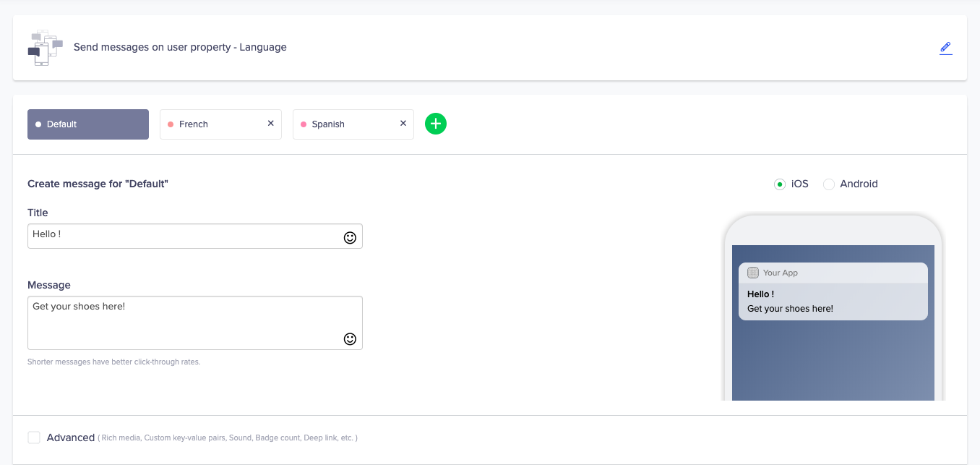Click into the Message text area
980x465 pixels.
tap(195, 323)
